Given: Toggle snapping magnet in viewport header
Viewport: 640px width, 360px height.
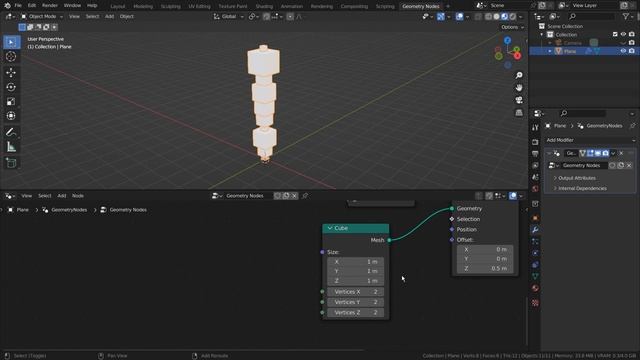Looking at the screenshot, I should (x=267, y=17).
